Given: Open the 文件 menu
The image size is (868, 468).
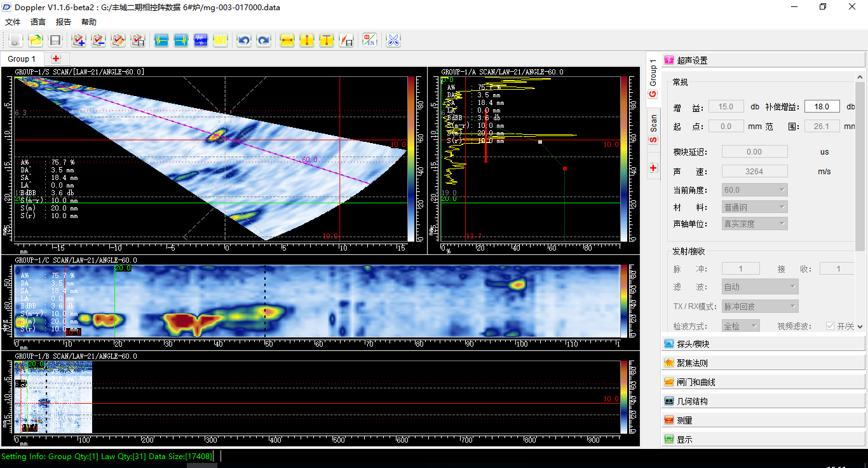Looking at the screenshot, I should coord(13,22).
